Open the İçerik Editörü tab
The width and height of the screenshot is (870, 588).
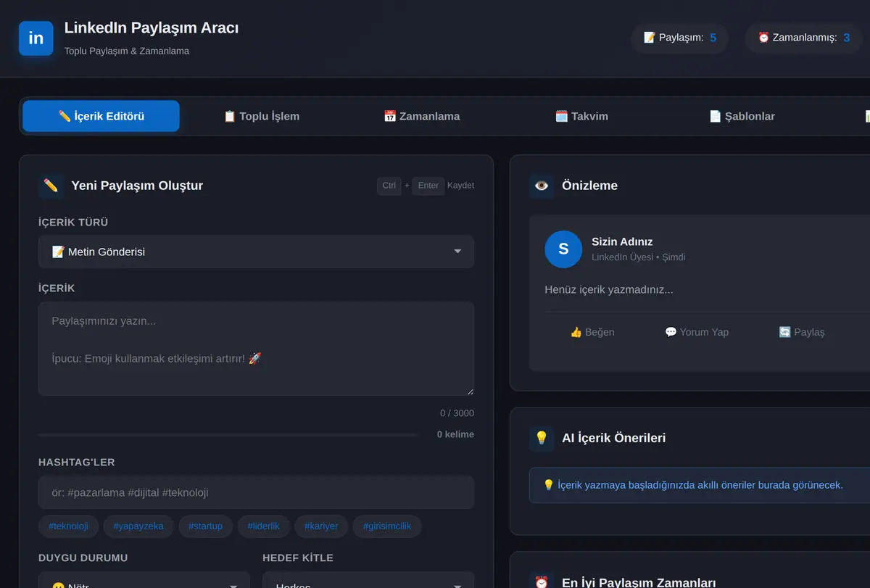tap(101, 116)
